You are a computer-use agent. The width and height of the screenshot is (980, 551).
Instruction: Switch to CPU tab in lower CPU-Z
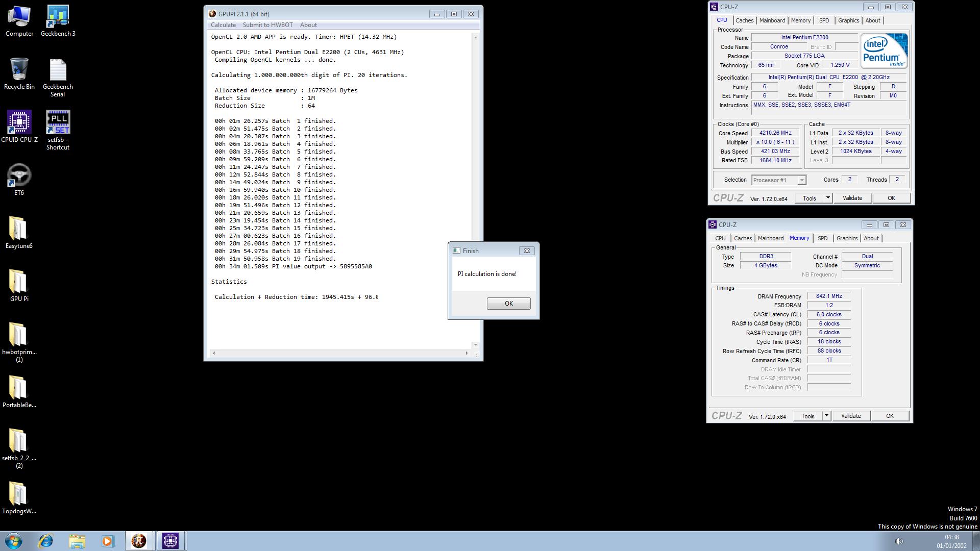(x=720, y=238)
